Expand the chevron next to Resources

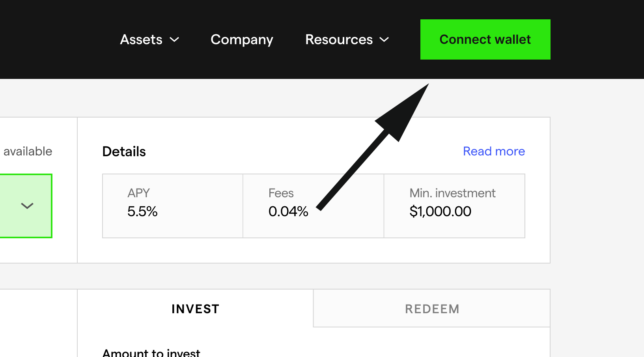coord(384,39)
